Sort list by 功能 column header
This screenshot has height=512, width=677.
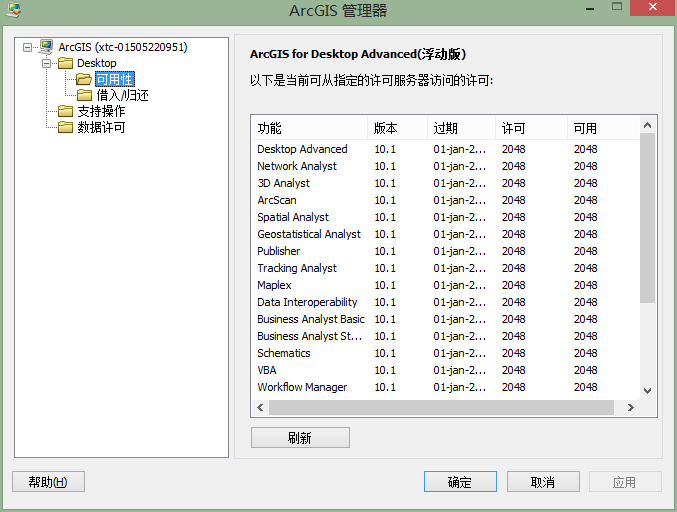(x=308, y=128)
